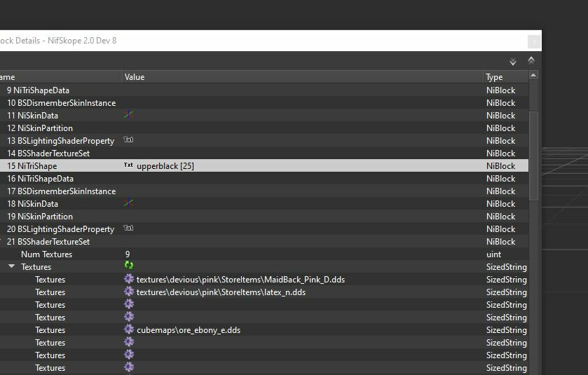Select the 21 BSShaderTextureSet block

(264, 242)
